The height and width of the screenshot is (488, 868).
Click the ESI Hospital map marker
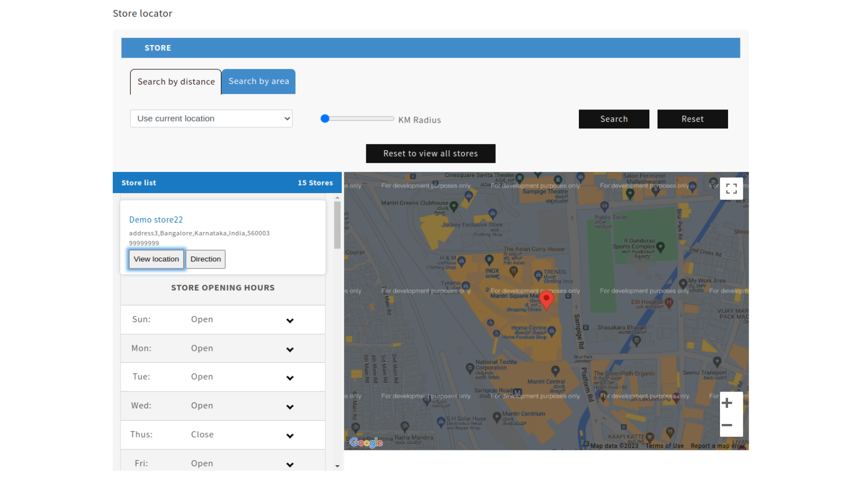pos(669,303)
